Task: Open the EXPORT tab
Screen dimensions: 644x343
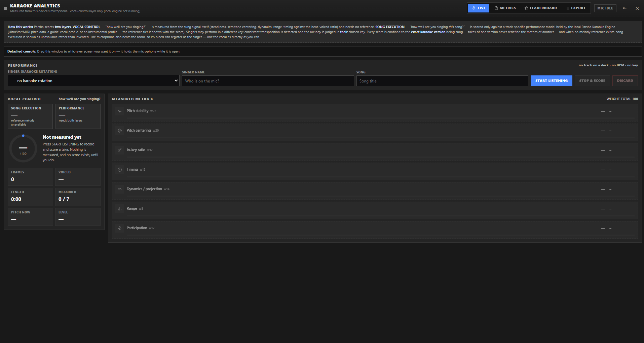Action: [x=576, y=8]
